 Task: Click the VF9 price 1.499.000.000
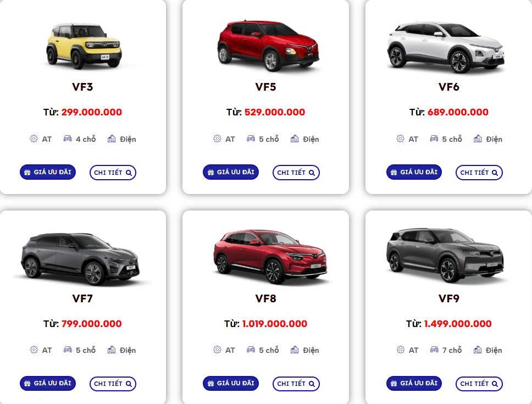click(458, 324)
